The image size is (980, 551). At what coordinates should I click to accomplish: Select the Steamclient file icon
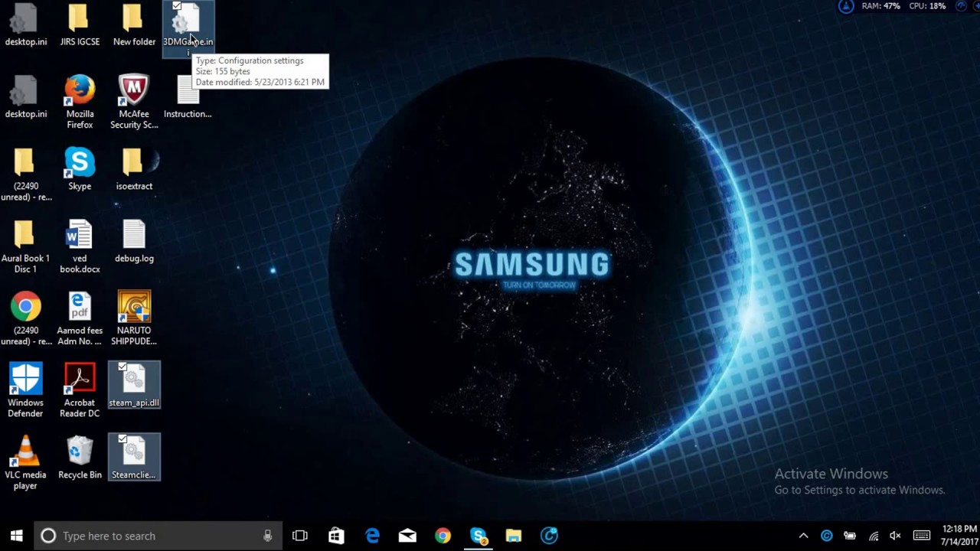tap(134, 458)
